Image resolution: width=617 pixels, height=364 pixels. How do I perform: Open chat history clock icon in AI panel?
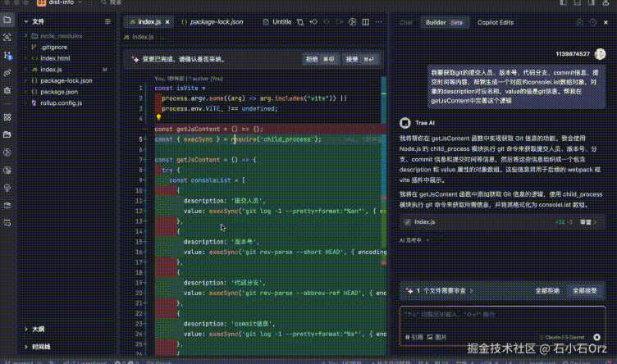point(592,22)
